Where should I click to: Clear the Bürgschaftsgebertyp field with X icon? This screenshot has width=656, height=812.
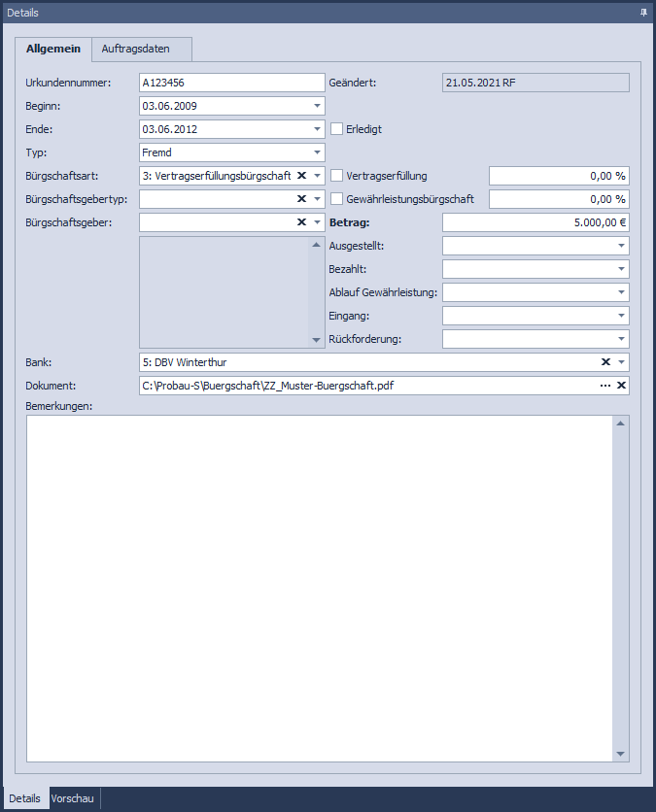pyautogui.click(x=301, y=199)
